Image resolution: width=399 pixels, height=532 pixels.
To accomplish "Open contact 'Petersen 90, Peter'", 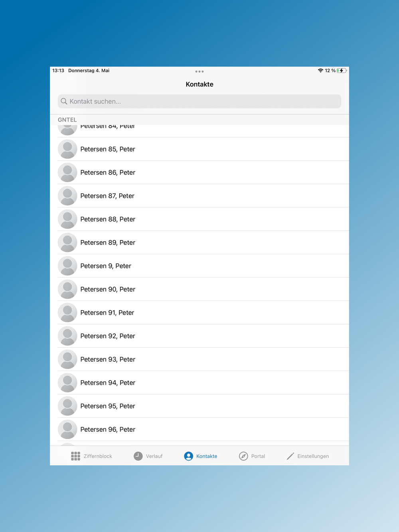I will pyautogui.click(x=199, y=289).
